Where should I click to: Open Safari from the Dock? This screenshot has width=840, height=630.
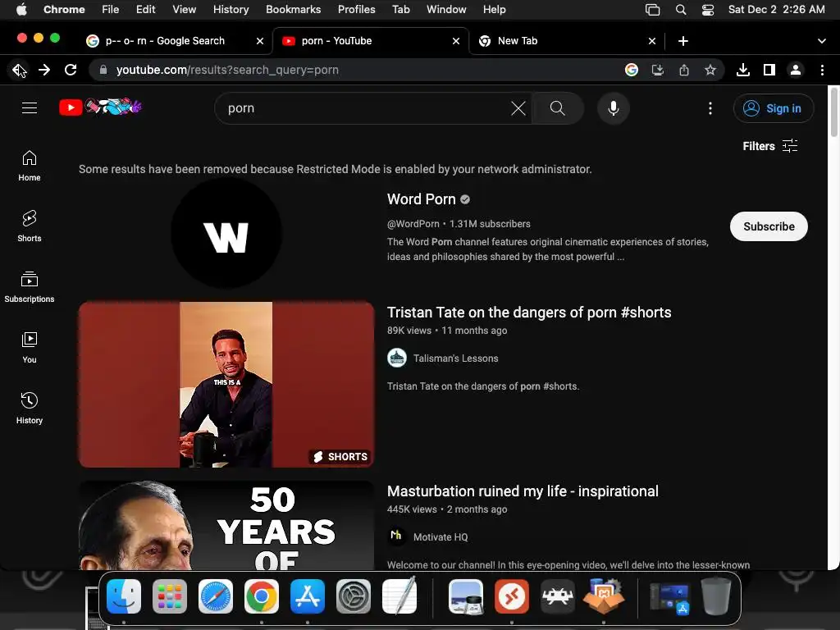pyautogui.click(x=216, y=596)
